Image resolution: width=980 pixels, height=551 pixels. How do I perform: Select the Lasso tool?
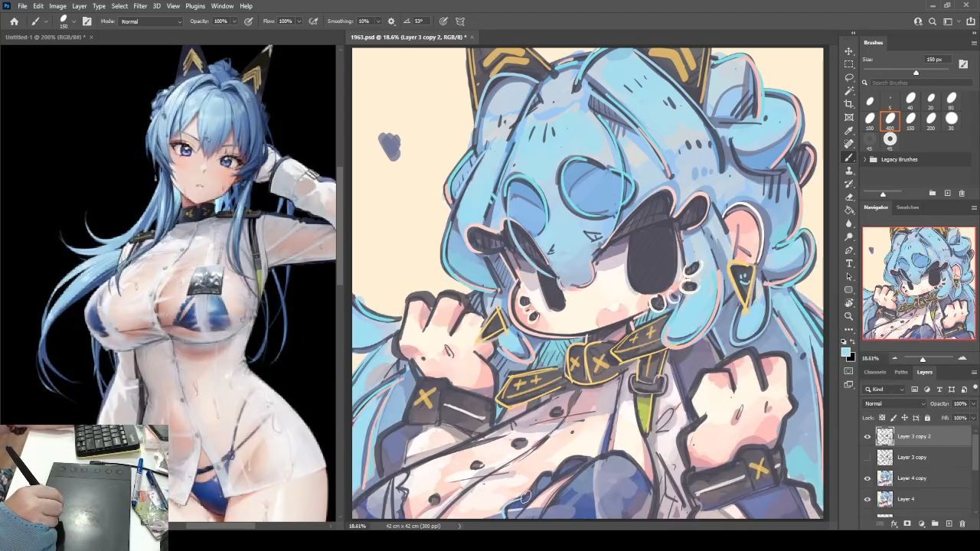[x=849, y=77]
